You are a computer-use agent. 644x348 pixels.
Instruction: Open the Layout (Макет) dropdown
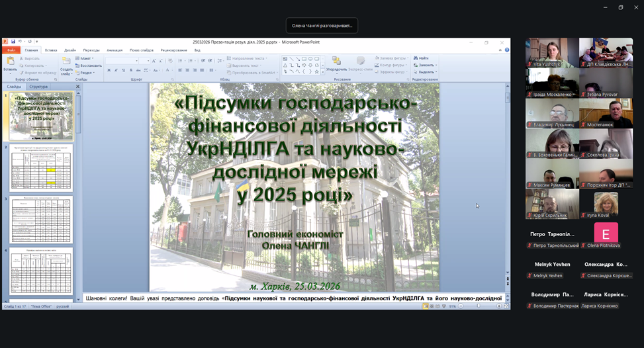[x=86, y=58]
